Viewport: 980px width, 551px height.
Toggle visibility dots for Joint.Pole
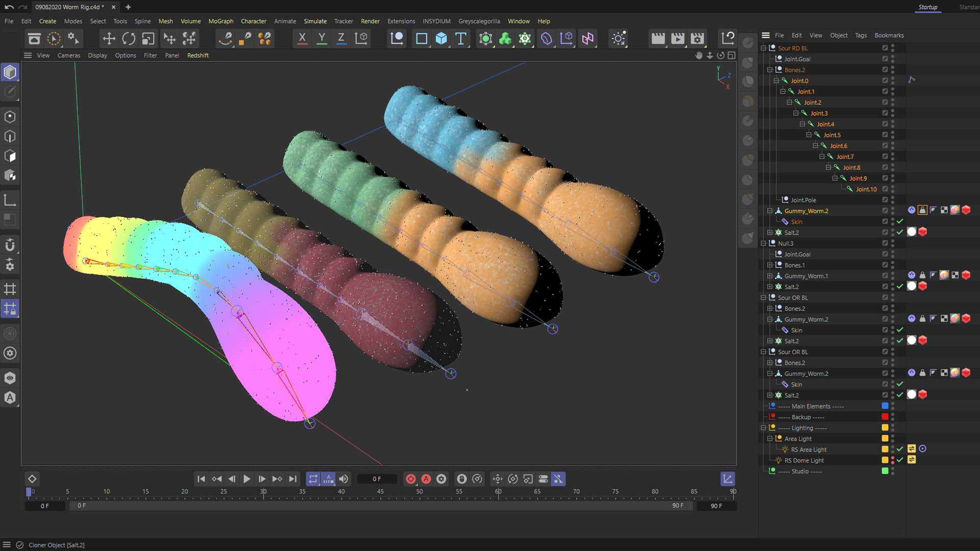tap(893, 200)
